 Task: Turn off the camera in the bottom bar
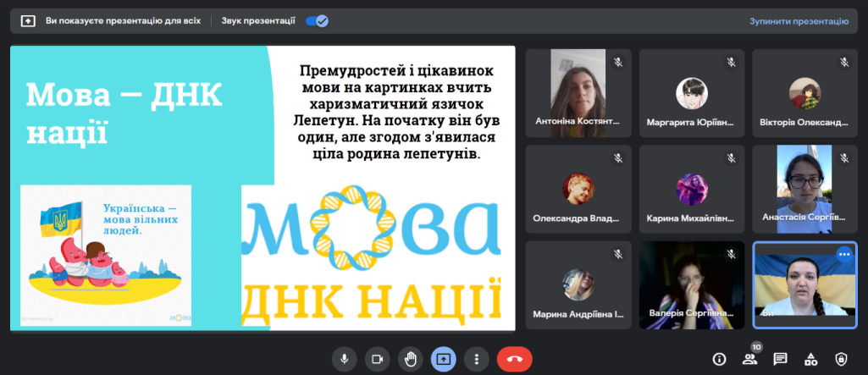377,359
